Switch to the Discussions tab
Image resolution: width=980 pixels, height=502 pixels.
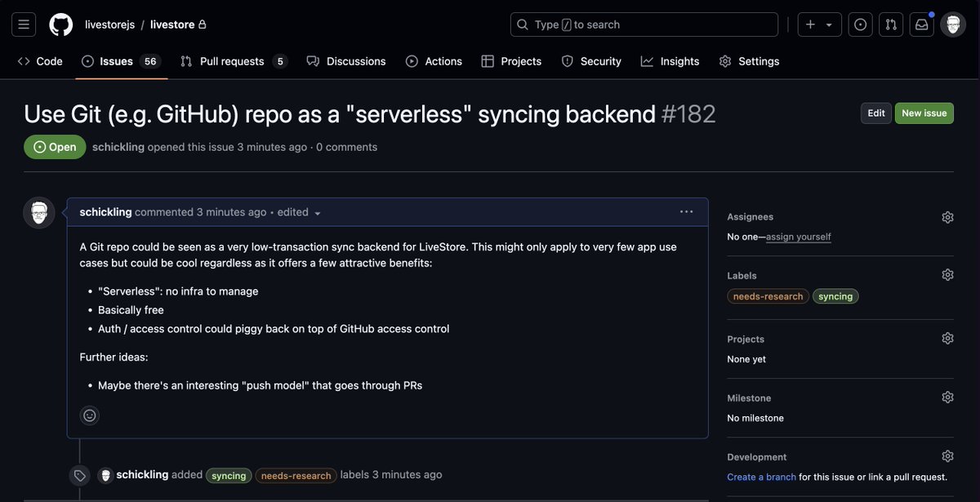pyautogui.click(x=346, y=61)
